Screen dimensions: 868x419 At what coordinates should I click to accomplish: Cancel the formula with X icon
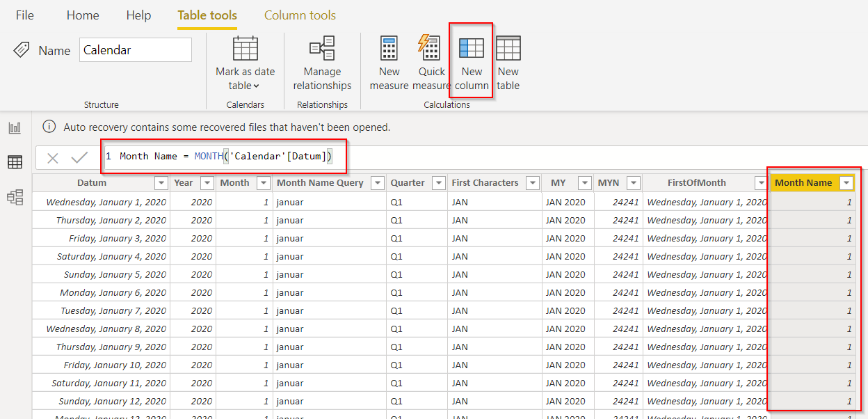53,158
